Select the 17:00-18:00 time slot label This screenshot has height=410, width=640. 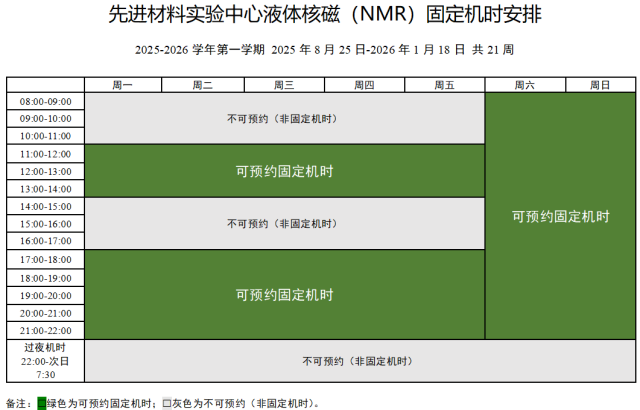click(46, 259)
